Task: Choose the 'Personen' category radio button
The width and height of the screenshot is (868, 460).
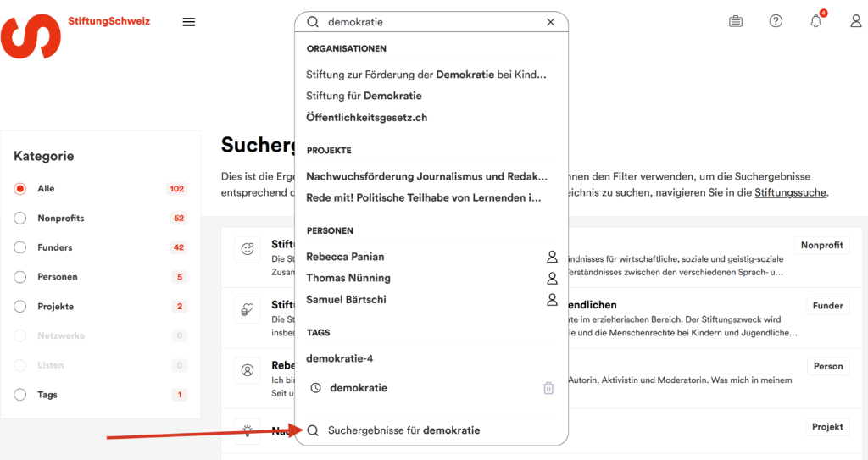Action: click(x=20, y=277)
